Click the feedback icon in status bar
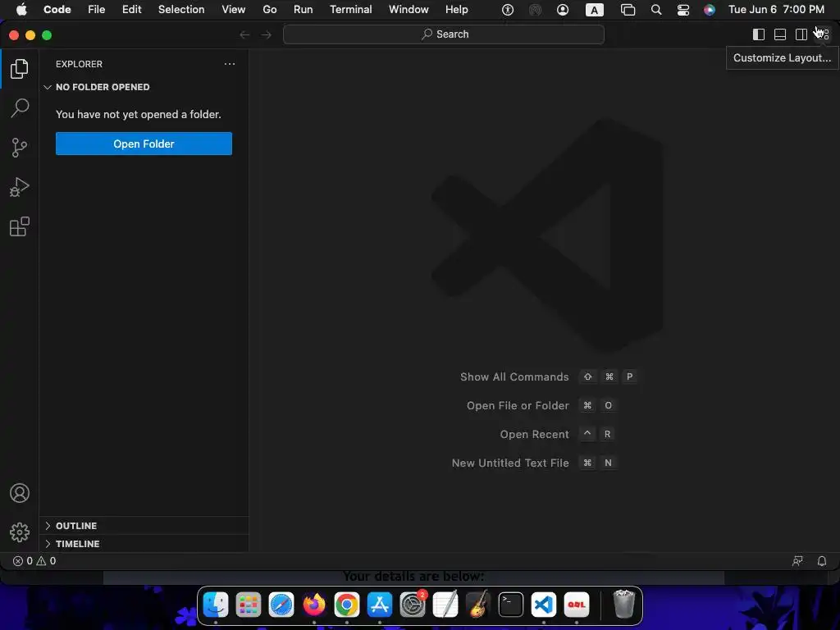 click(797, 561)
